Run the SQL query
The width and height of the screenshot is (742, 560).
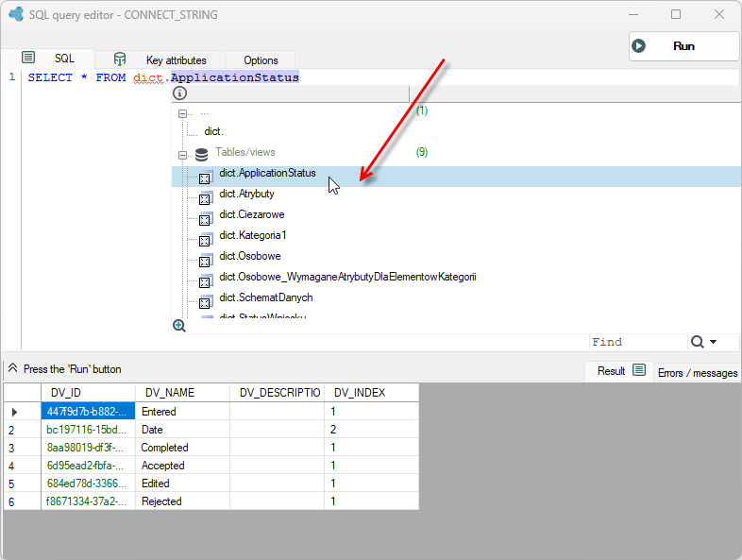click(x=683, y=46)
